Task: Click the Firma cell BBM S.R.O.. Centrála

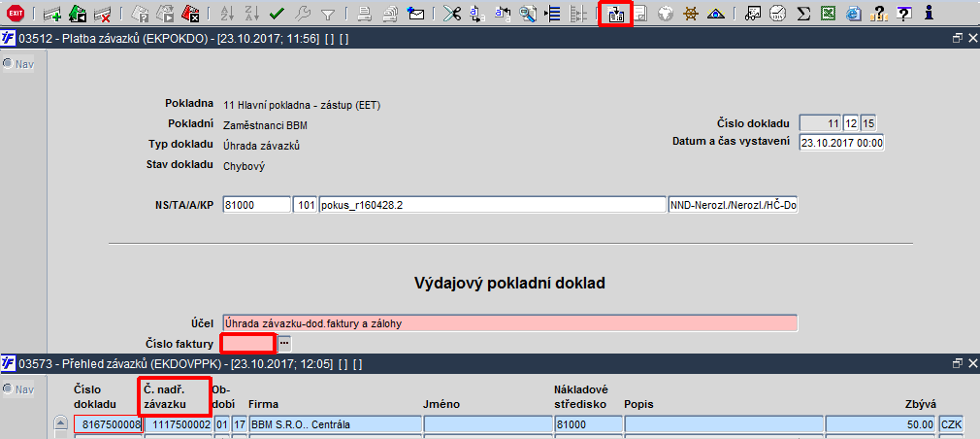Action: pos(335,424)
